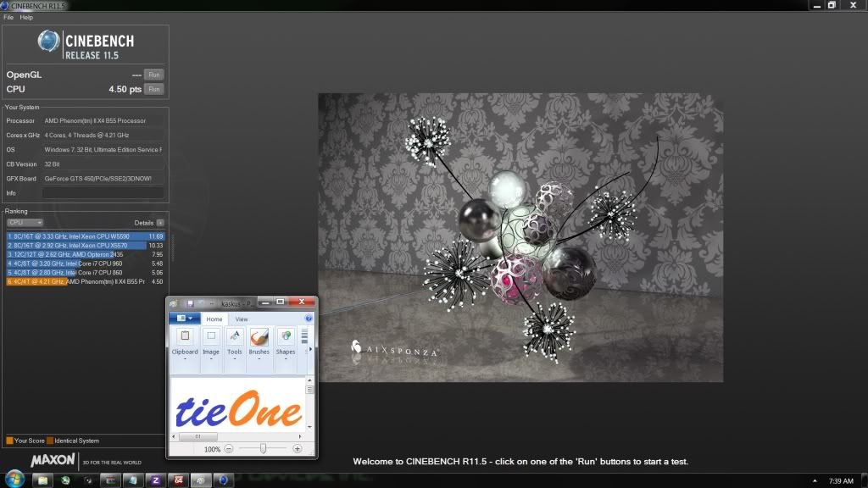This screenshot has height=488, width=868.
Task: Click Paint's horizontal scrollbar thumb
Action: [198, 436]
